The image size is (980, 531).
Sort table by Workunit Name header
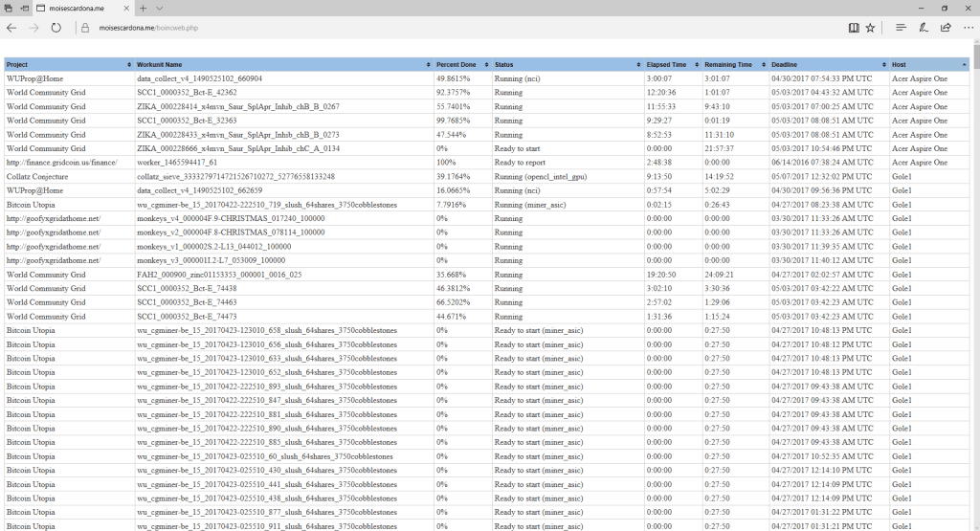pyautogui.click(x=283, y=64)
